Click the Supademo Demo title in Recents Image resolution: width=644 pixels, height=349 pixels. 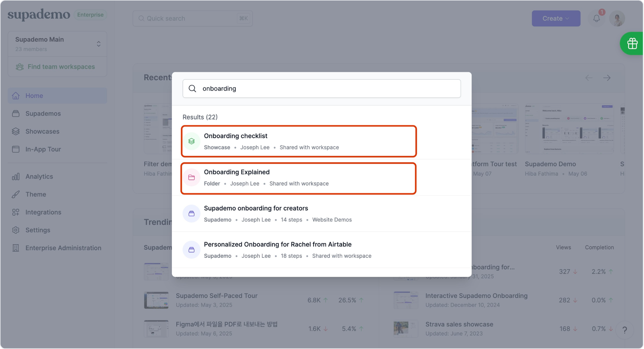pyautogui.click(x=550, y=164)
